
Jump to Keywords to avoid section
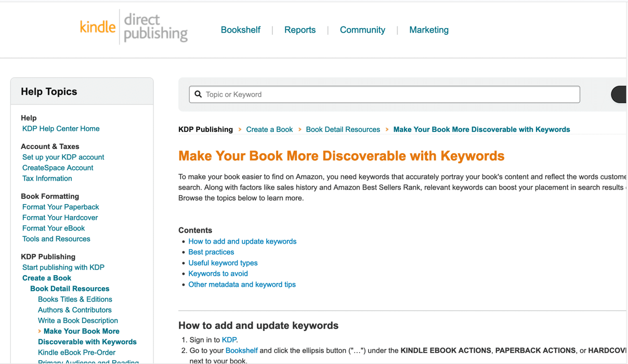coord(218,274)
